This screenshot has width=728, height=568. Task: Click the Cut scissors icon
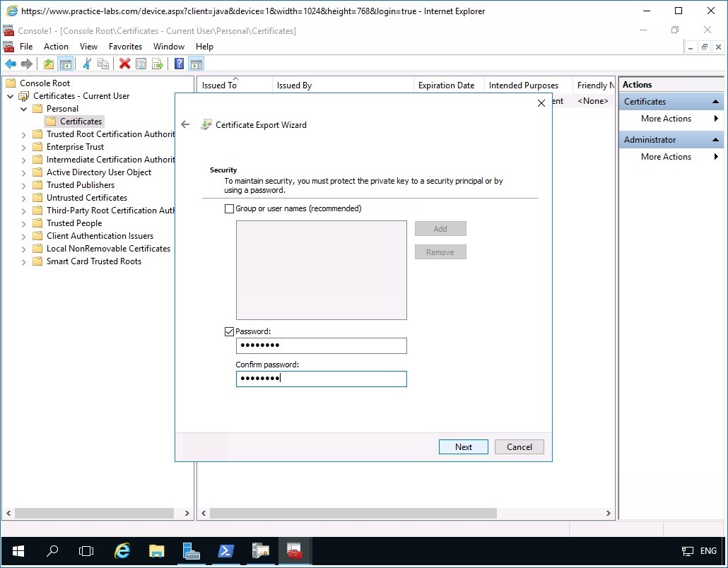pyautogui.click(x=87, y=64)
